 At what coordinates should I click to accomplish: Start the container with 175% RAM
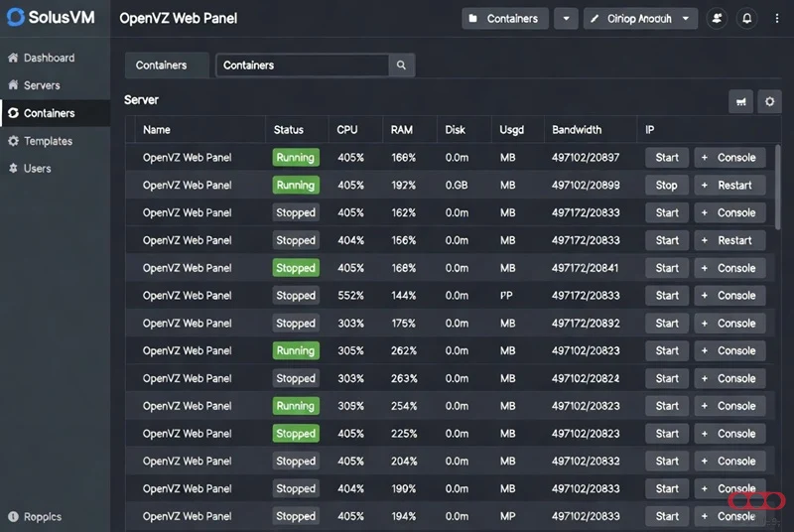[x=667, y=324]
